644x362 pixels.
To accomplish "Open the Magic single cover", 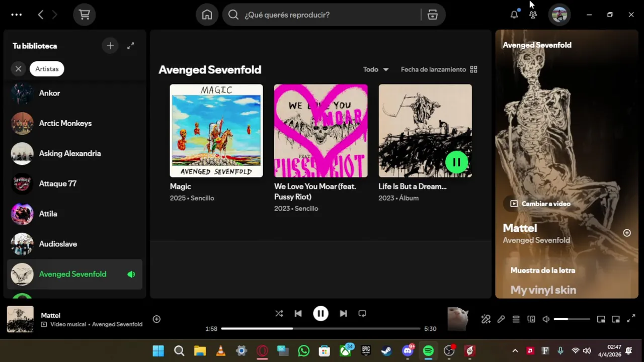I will click(216, 131).
